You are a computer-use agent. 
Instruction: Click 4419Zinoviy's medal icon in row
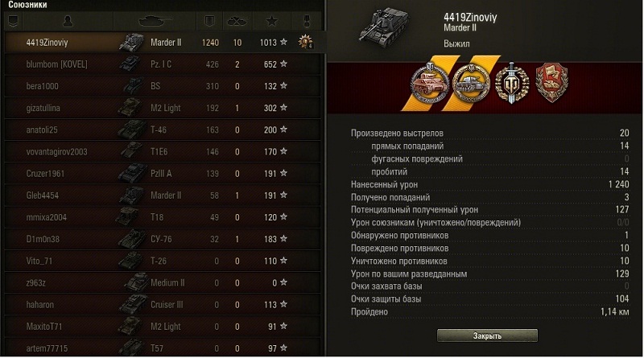click(306, 43)
